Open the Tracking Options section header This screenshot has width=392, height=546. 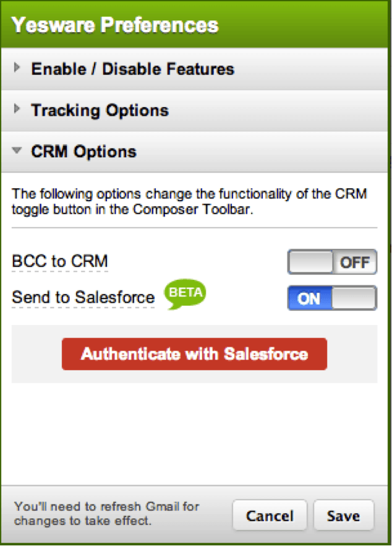coord(100,111)
